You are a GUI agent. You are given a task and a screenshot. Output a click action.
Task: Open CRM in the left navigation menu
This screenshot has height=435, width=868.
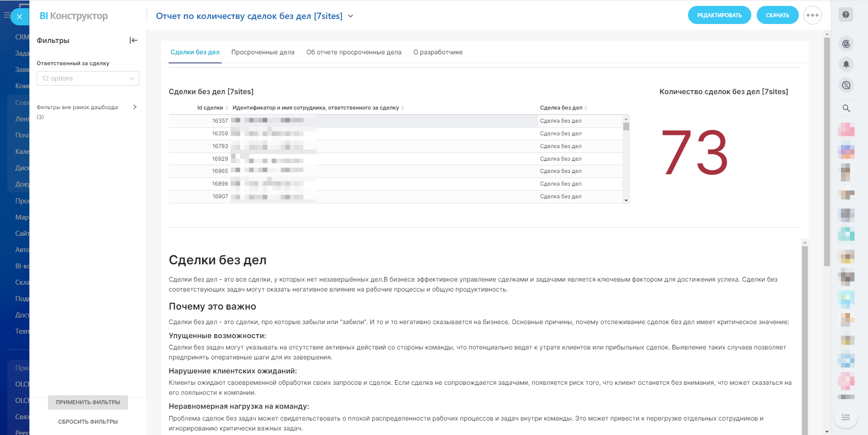[x=22, y=37]
